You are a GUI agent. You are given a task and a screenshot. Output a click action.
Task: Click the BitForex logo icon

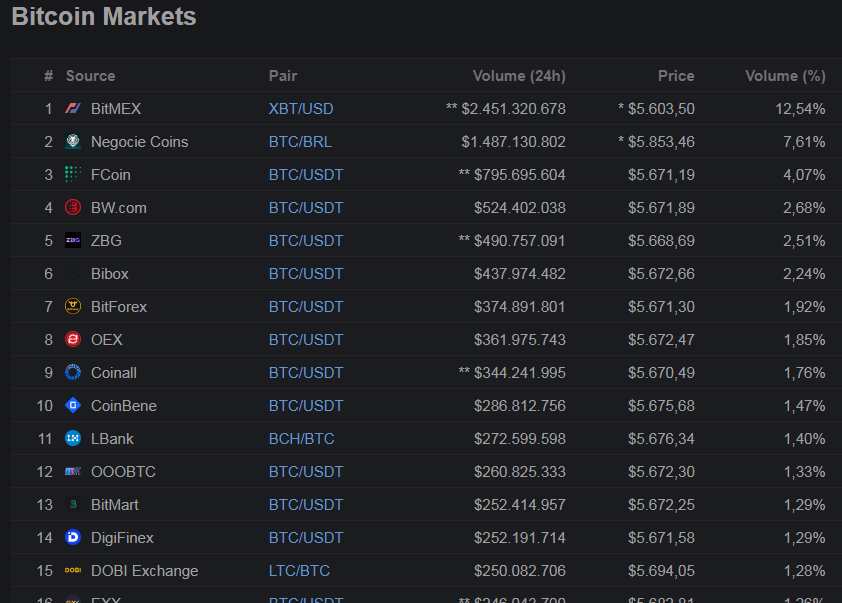coord(73,307)
